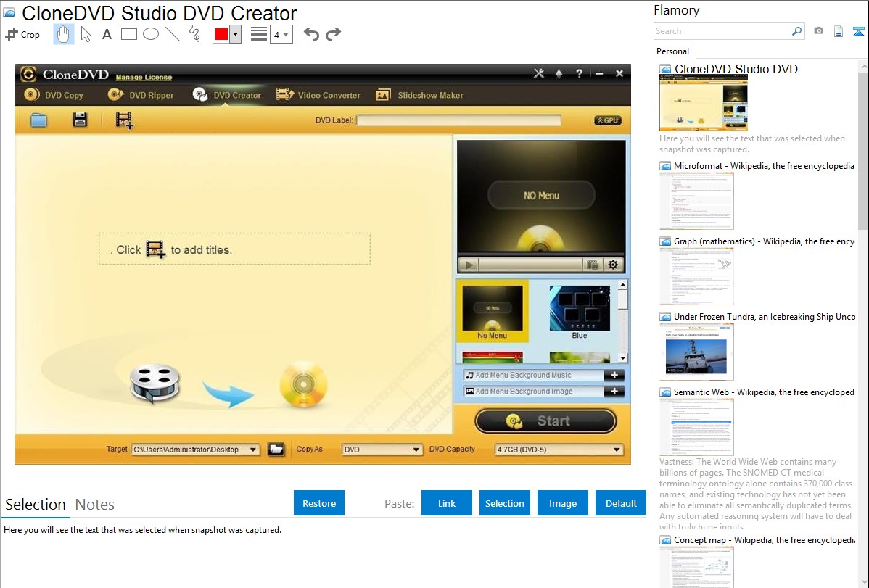The width and height of the screenshot is (869, 588).
Task: Click the line thickness icon
Action: point(258,34)
